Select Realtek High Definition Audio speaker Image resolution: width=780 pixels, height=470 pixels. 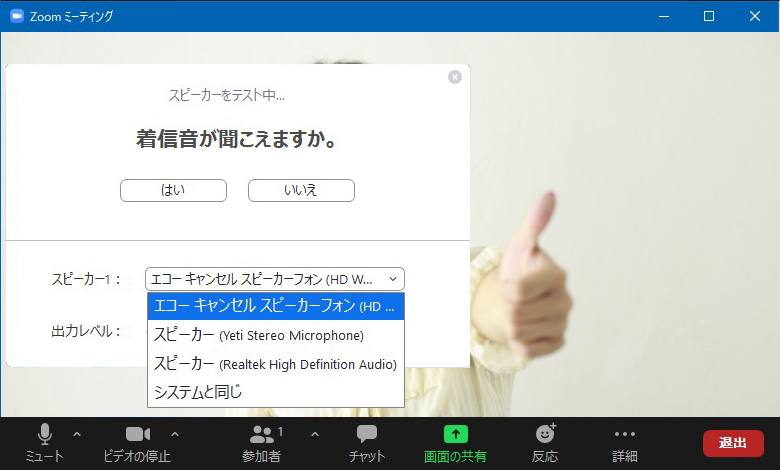tap(275, 364)
